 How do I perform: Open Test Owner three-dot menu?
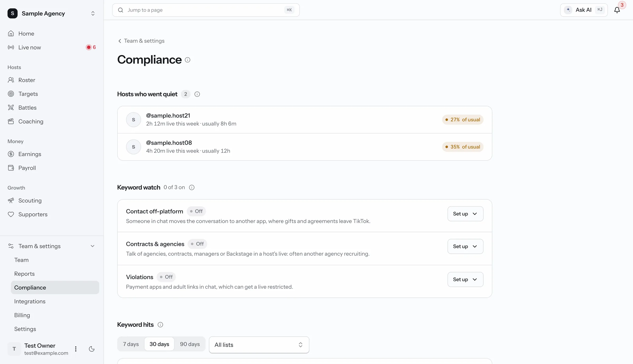[x=76, y=349]
